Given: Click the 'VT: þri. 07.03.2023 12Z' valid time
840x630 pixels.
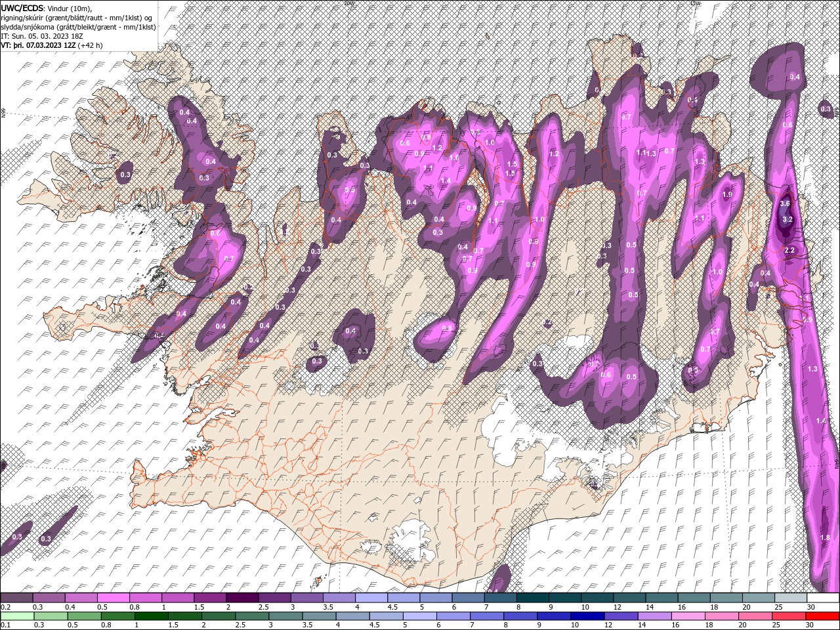Looking at the screenshot, I should [39, 45].
